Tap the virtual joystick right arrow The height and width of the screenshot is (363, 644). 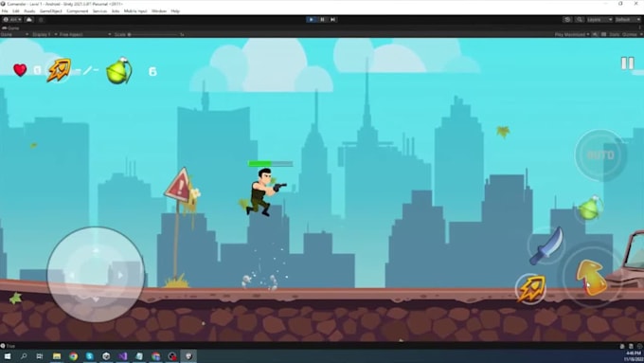coord(120,275)
